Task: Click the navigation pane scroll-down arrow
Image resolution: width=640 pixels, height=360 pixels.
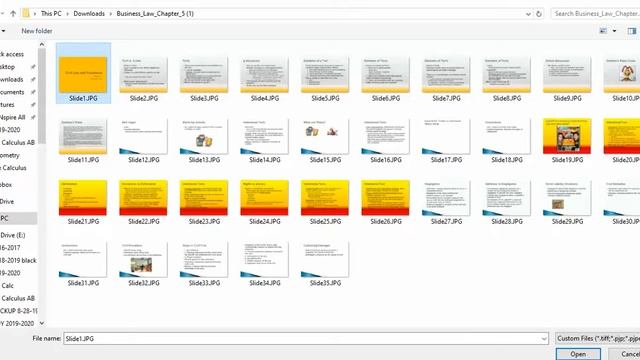Action: click(42, 323)
